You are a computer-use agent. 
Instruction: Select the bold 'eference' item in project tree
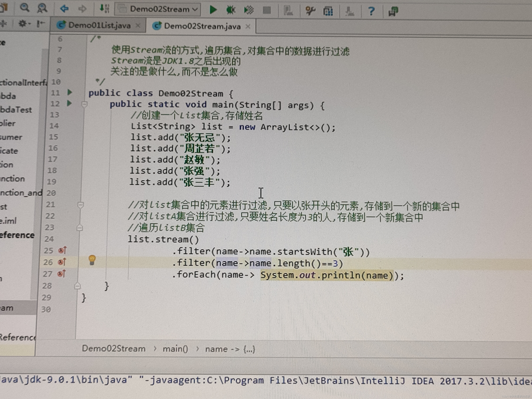click(x=17, y=235)
